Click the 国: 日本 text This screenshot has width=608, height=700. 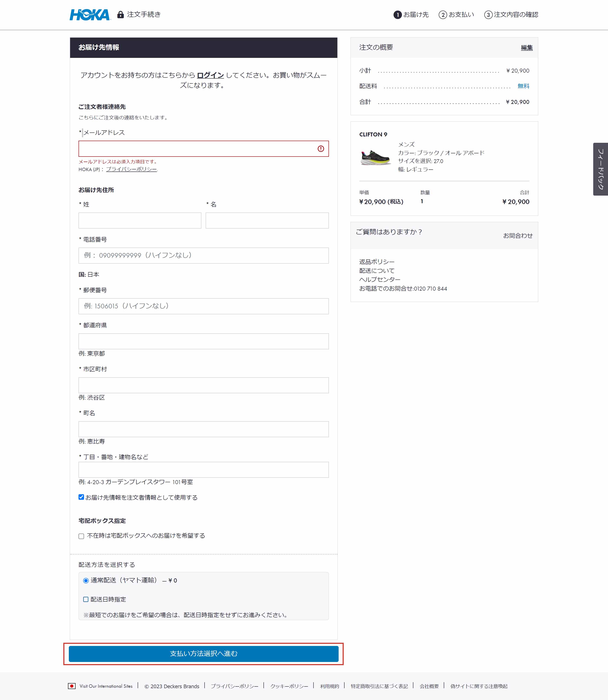[89, 274]
